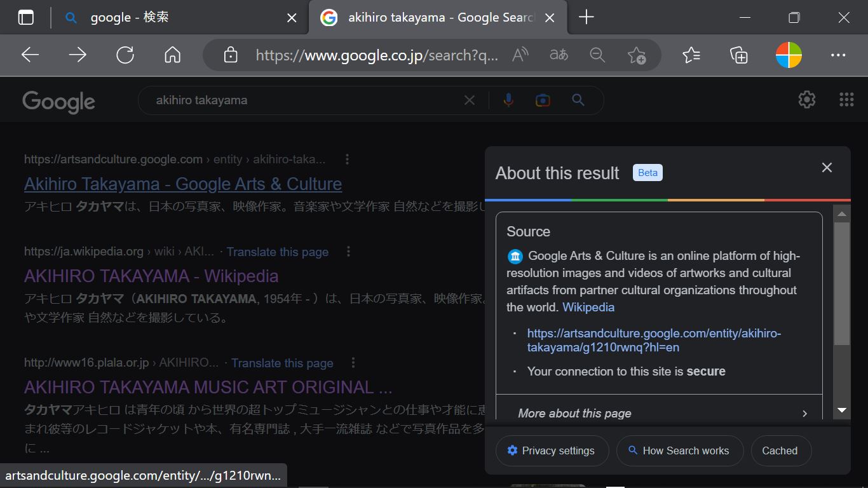Open the tab actions menu icon
Image resolution: width=868 pixels, height=488 pixels.
pyautogui.click(x=26, y=18)
